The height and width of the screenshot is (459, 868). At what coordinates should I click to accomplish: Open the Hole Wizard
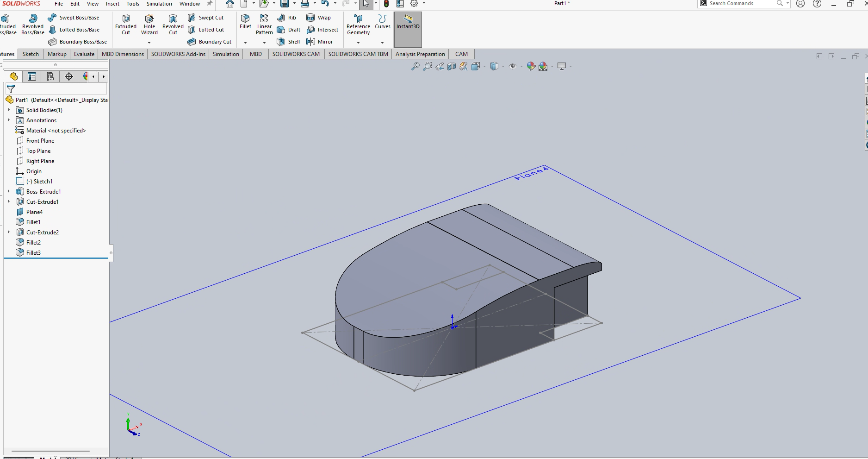point(149,24)
